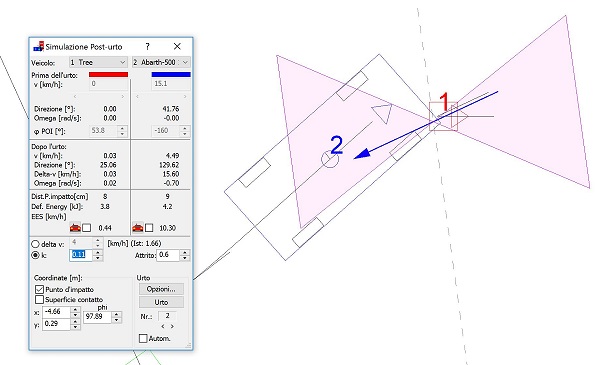Click the blue vehicle color bar
Viewport: 600px width, 365px height.
point(171,75)
